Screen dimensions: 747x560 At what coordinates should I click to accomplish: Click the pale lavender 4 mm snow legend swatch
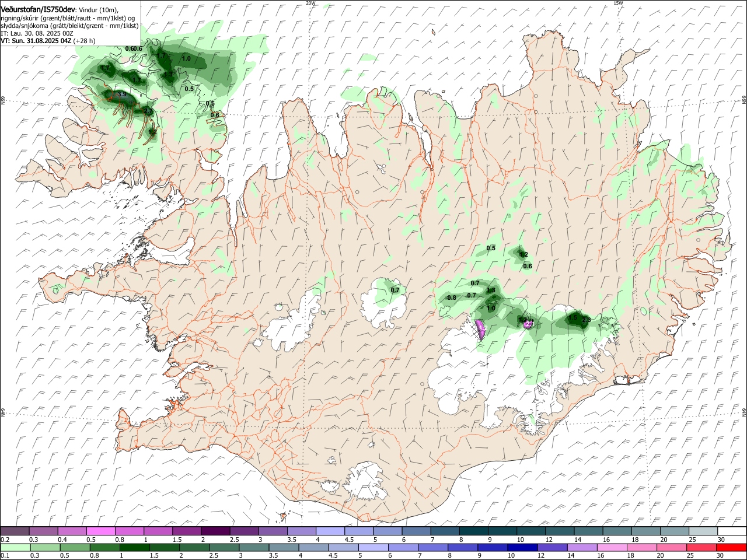[330, 531]
